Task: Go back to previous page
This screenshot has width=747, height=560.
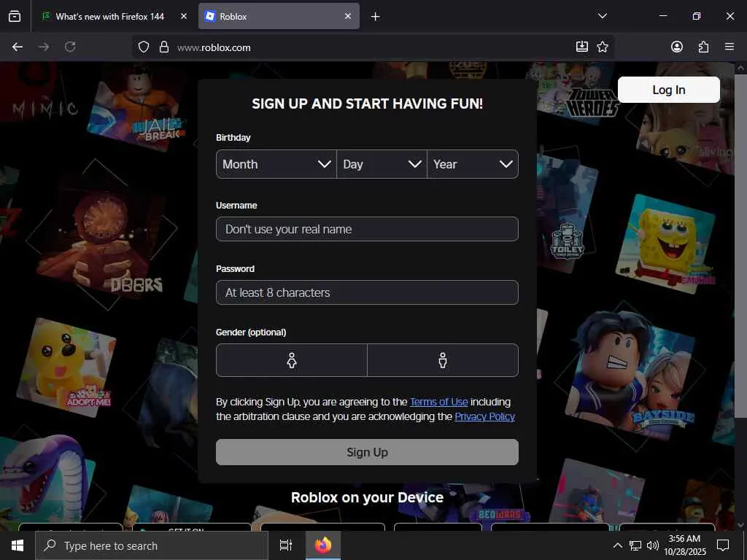Action: [x=18, y=47]
